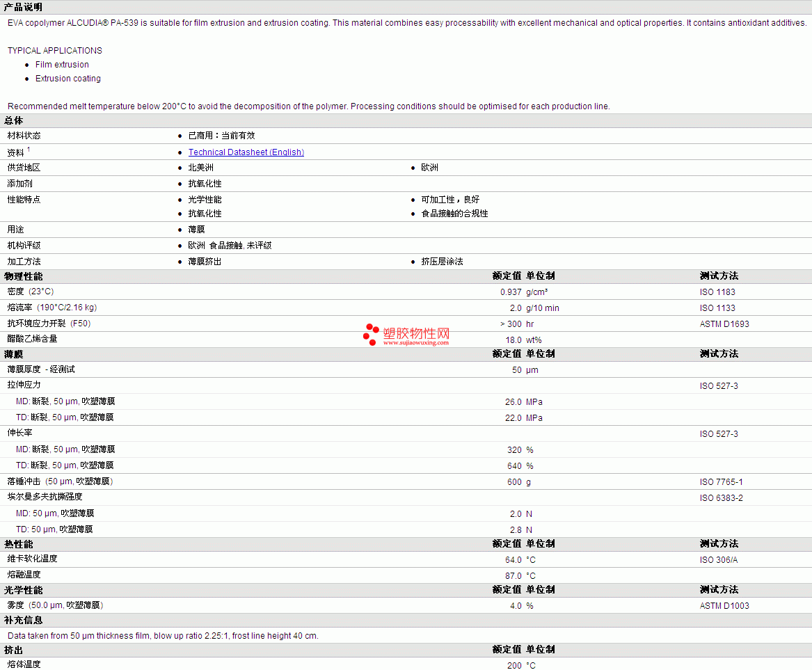Click the 薄膜挤出 processing method
Screen dimensions: 812x670
pos(205,262)
